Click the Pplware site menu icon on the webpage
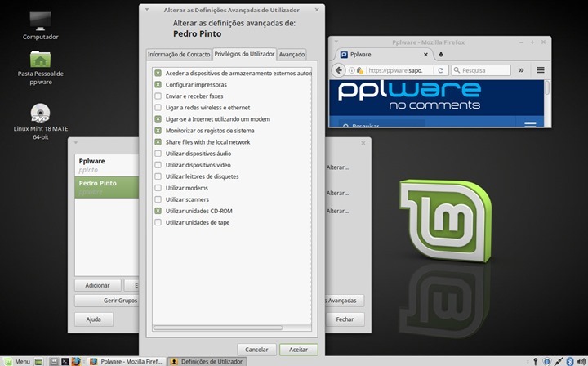Viewport: 588px width, 366px height. (x=530, y=124)
